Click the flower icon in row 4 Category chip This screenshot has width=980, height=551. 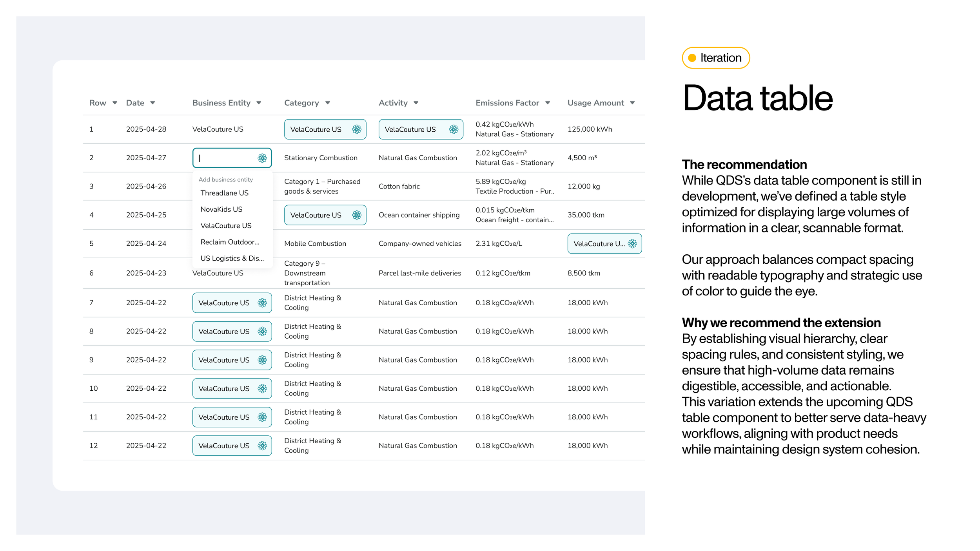356,215
